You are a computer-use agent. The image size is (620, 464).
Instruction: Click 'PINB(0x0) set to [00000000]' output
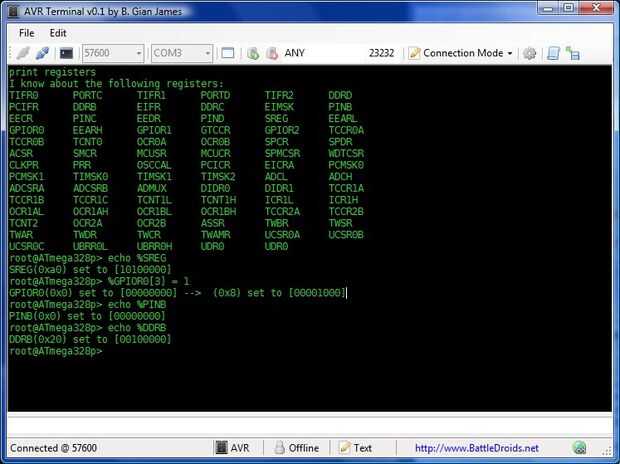click(87, 316)
